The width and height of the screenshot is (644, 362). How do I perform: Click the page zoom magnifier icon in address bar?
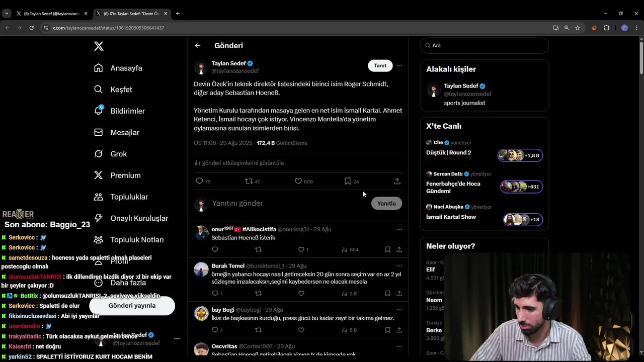pyautogui.click(x=567, y=28)
